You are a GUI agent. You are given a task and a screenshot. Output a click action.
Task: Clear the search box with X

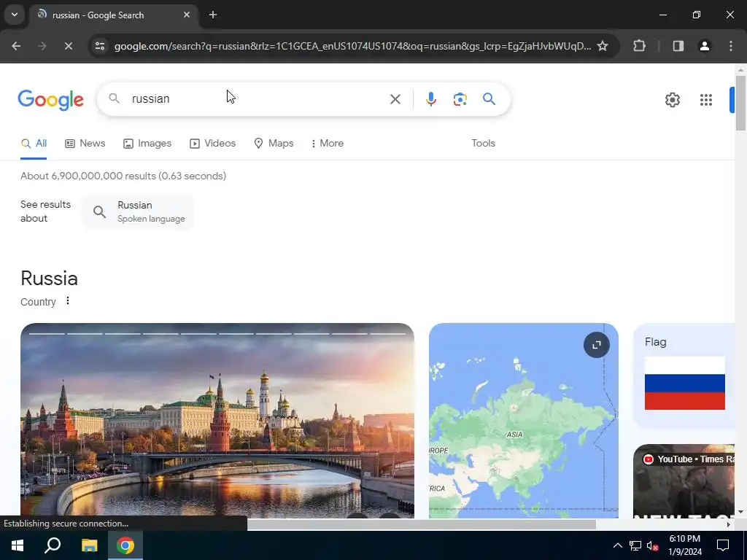[395, 99]
